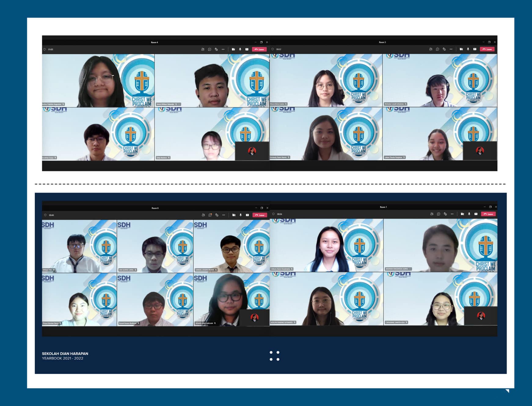Click red Leave button in Room 4
The image size is (532, 406).
(259, 49)
